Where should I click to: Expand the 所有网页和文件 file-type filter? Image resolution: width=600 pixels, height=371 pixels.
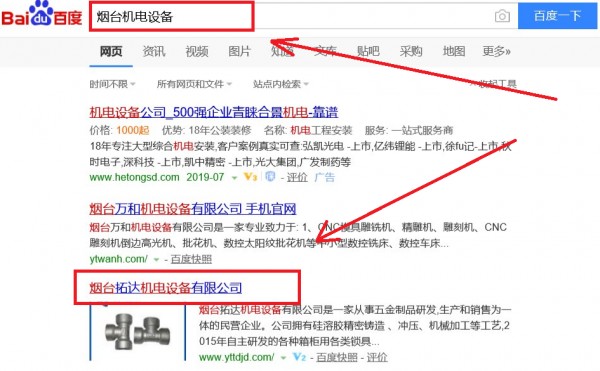pyautogui.click(x=194, y=84)
